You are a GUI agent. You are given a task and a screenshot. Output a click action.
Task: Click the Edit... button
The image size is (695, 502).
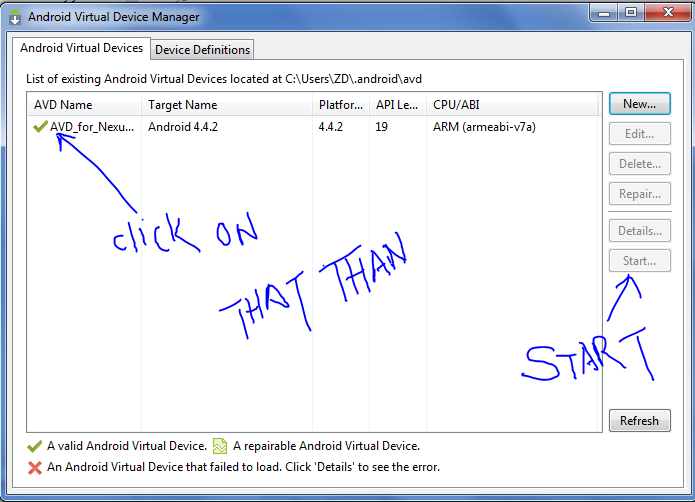point(640,134)
